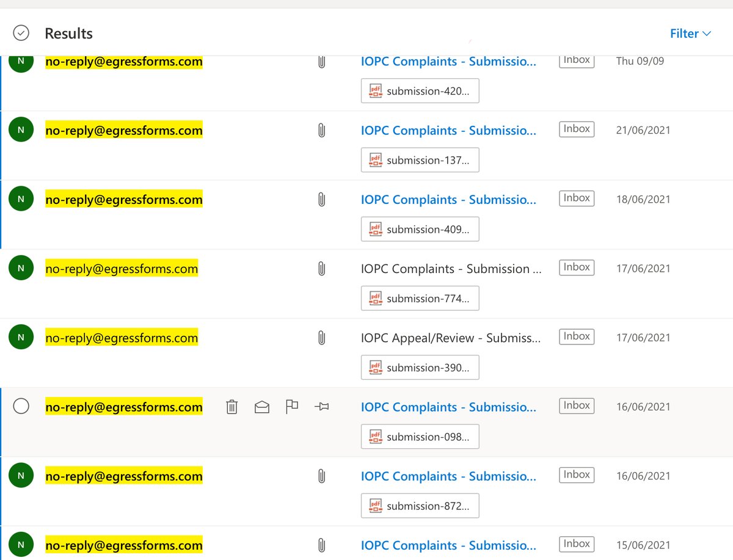Screen dimensions: 733x560
Task: Flag the hovered submission-098 email
Action: [292, 407]
